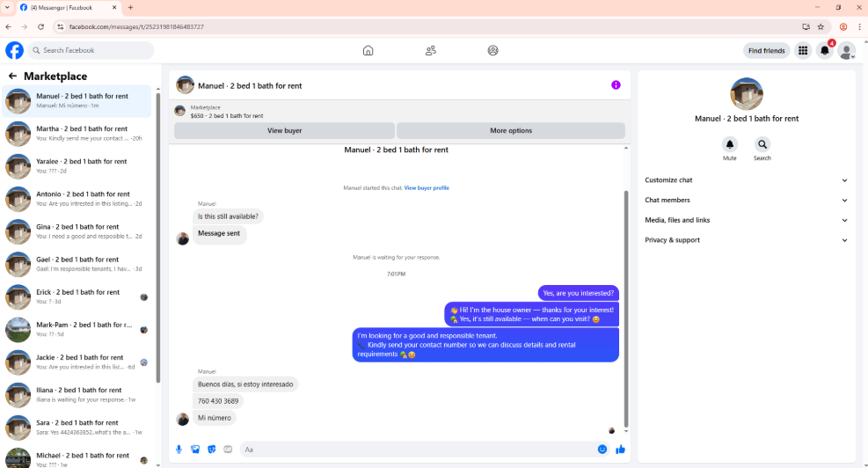Send a thumbs-up like
The width and height of the screenshot is (868, 468).
620,450
